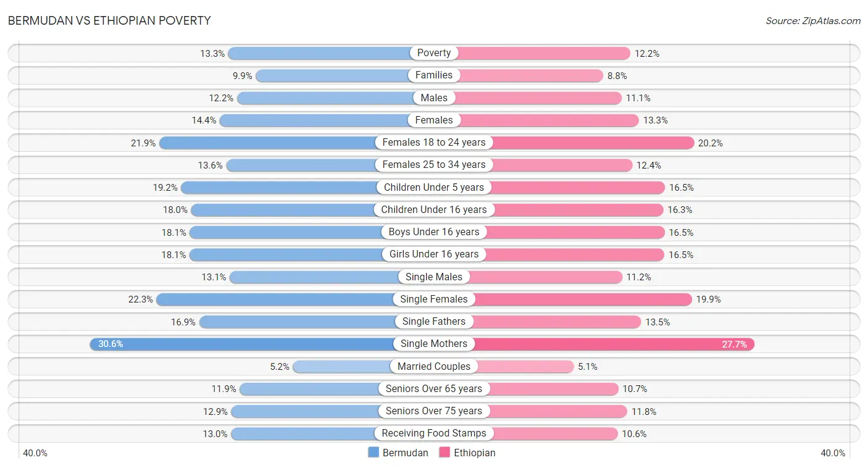The height and width of the screenshot is (468, 868).
Task: Click the blue Boys Under 16 years bar
Action: 312,232
